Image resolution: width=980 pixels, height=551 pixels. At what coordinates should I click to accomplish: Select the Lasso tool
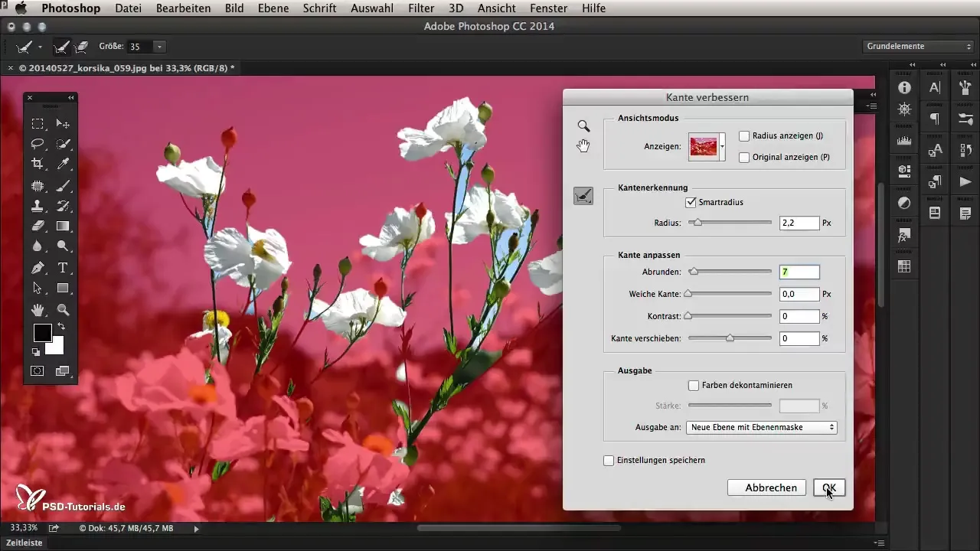tap(37, 143)
